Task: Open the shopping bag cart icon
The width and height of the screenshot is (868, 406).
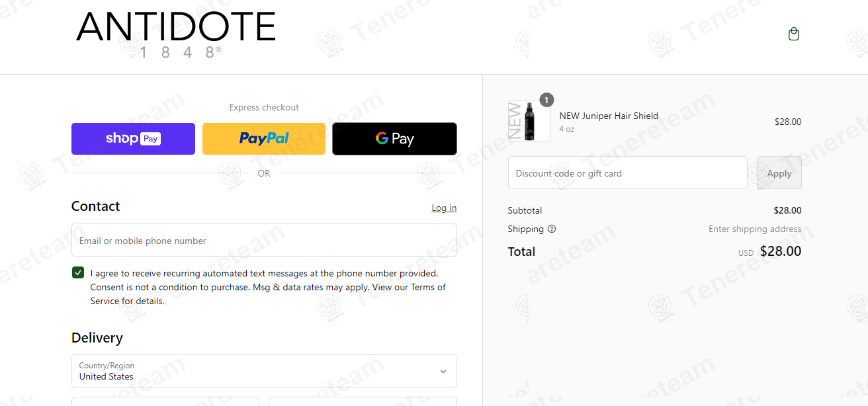Action: [794, 34]
